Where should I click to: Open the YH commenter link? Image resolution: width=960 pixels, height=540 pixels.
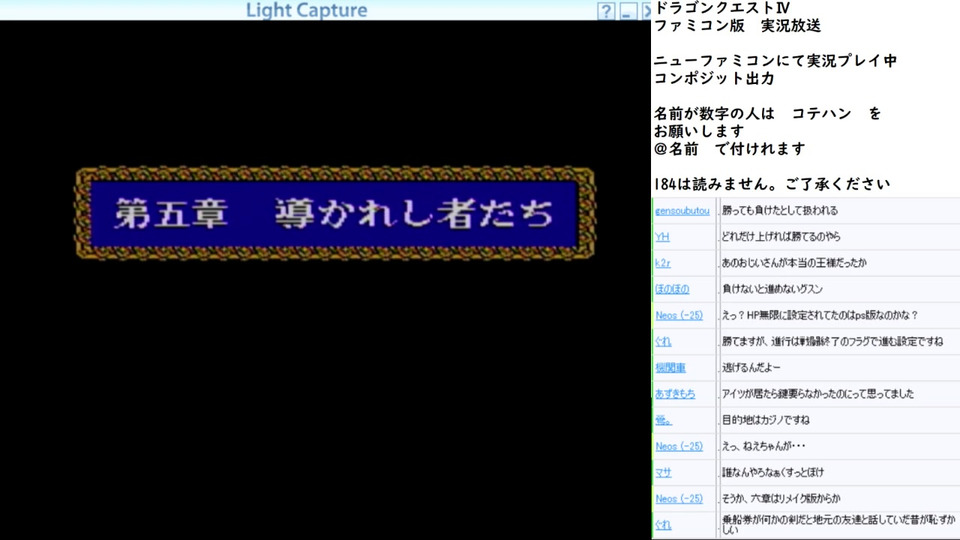click(662, 237)
